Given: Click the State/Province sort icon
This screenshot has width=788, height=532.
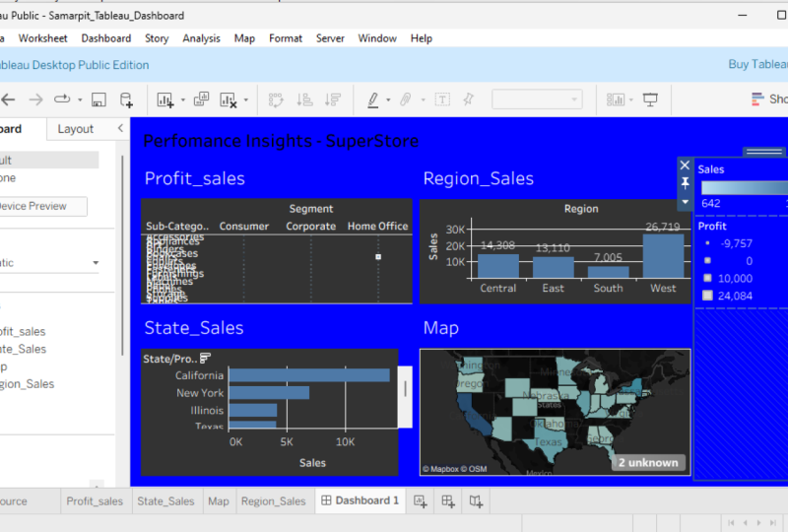Looking at the screenshot, I should (x=205, y=359).
